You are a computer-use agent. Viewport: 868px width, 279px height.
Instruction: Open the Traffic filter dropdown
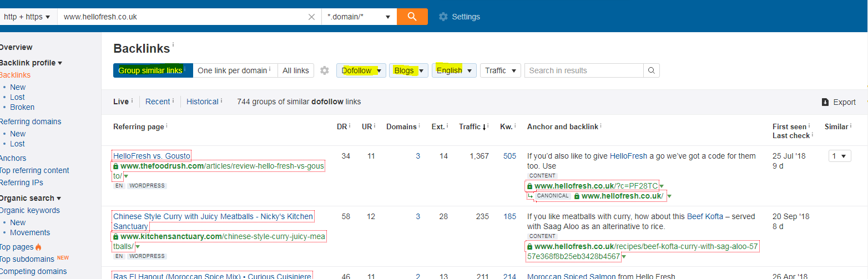500,70
